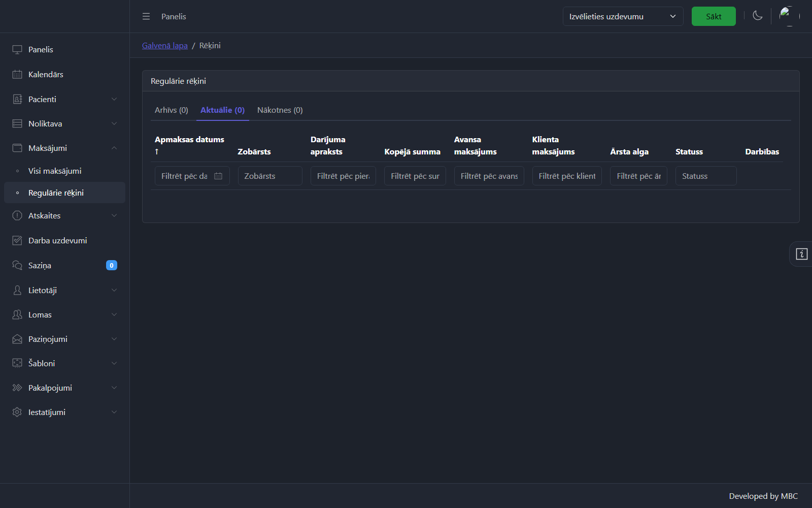Expand Lietotāji submenu chevron
The height and width of the screenshot is (508, 812).
tap(114, 290)
